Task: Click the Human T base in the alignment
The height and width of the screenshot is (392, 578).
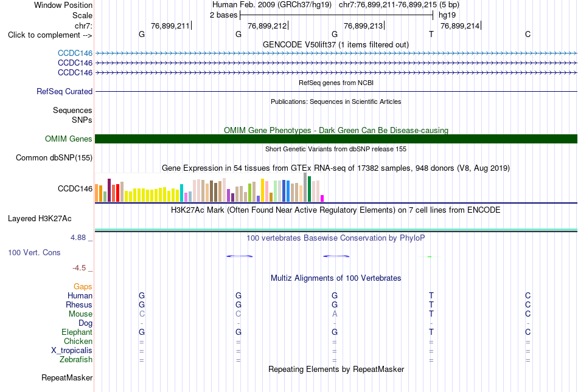Action: (431, 295)
